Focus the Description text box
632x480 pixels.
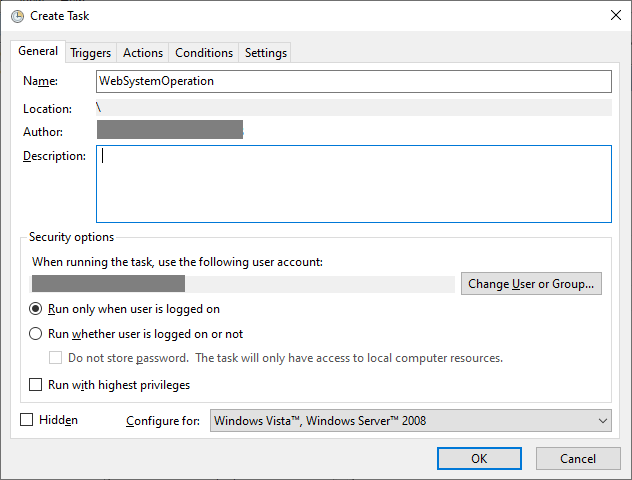point(353,184)
